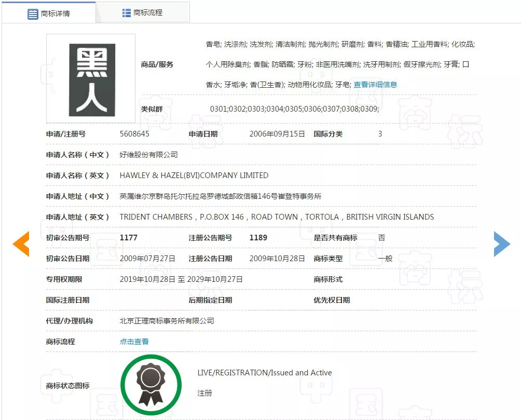Click the 注册 status label
This screenshot has width=521, height=420.
pos(204,393)
